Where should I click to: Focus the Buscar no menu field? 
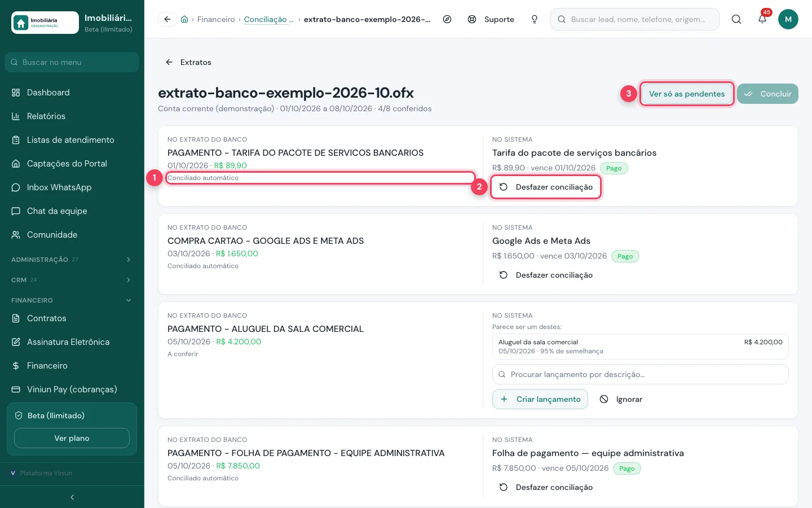72,62
